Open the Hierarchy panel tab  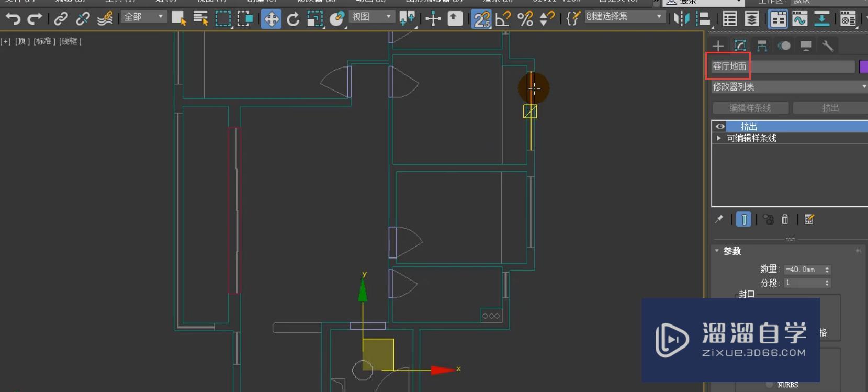click(762, 46)
